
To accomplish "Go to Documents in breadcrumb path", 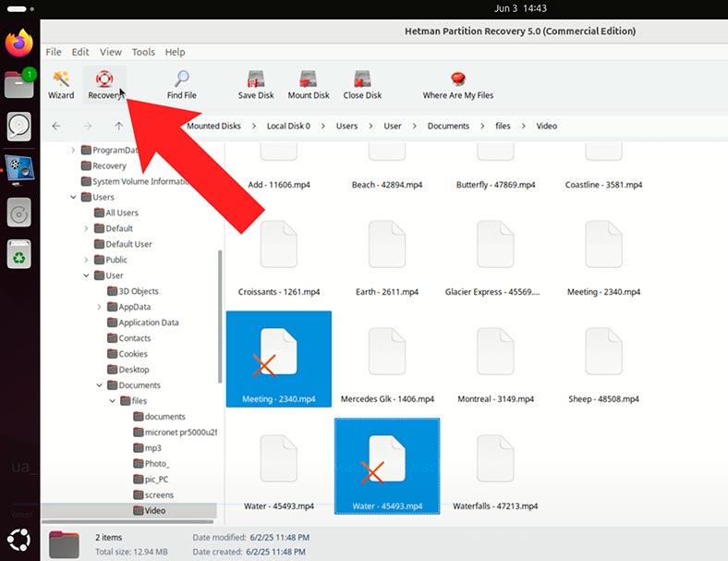I will (448, 126).
